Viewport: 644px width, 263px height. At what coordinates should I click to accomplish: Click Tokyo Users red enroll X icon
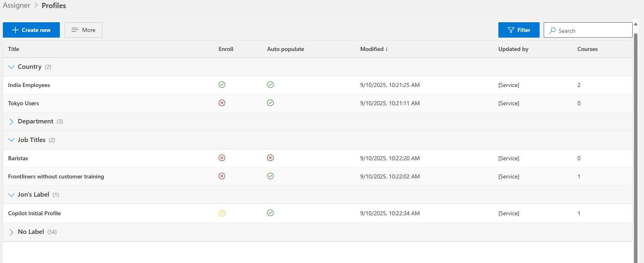222,103
